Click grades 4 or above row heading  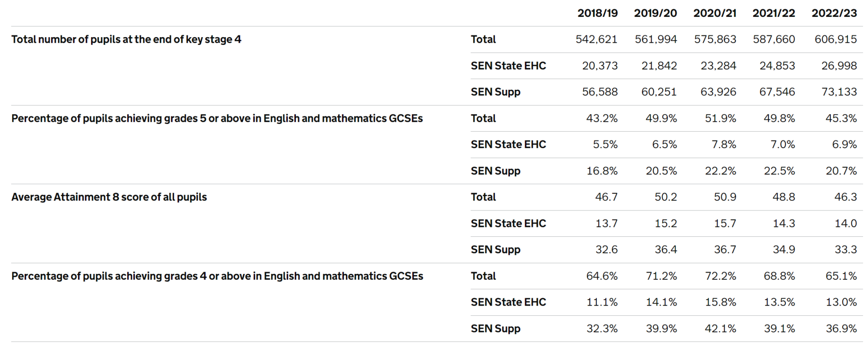tap(217, 276)
